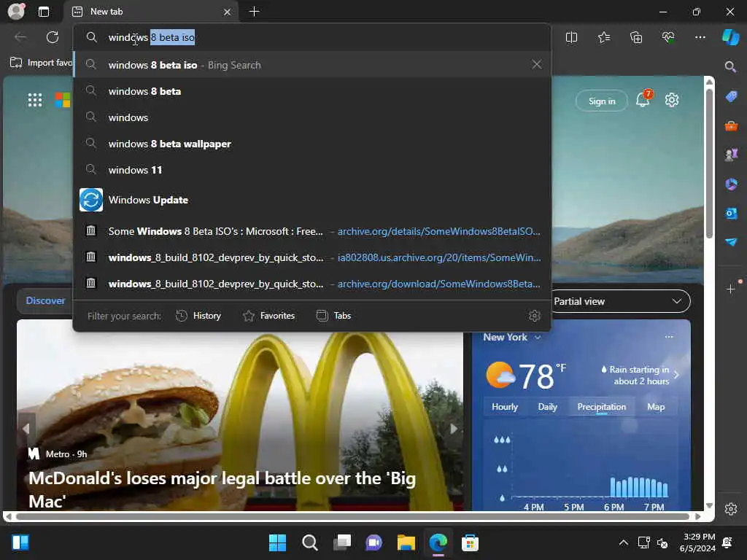Image resolution: width=747 pixels, height=560 pixels.
Task: Open page settings gear icon
Action: (672, 101)
